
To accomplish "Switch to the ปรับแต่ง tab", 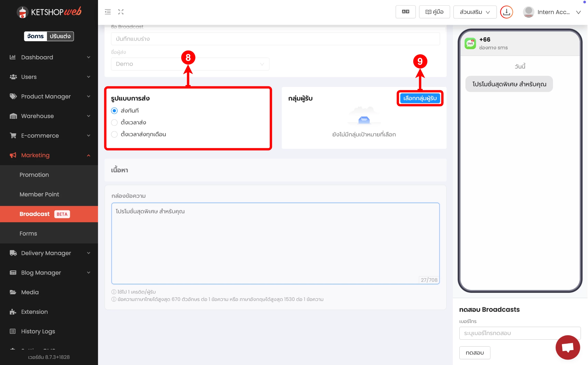I will tap(60, 36).
